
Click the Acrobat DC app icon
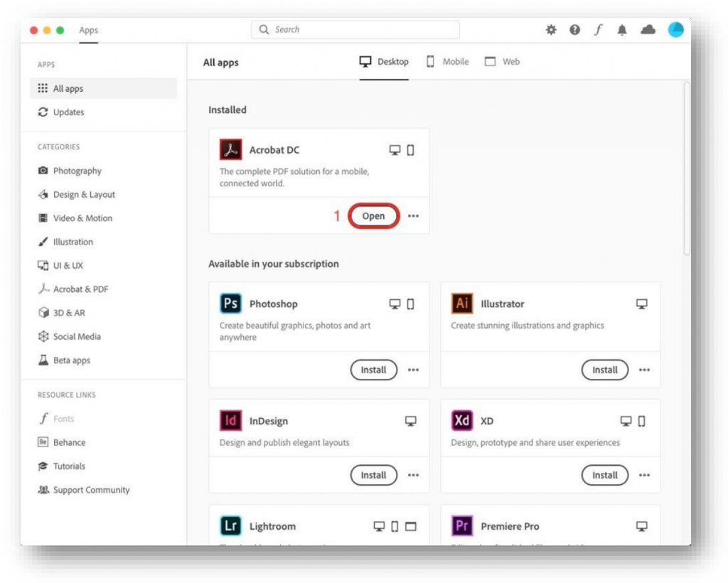(231, 150)
